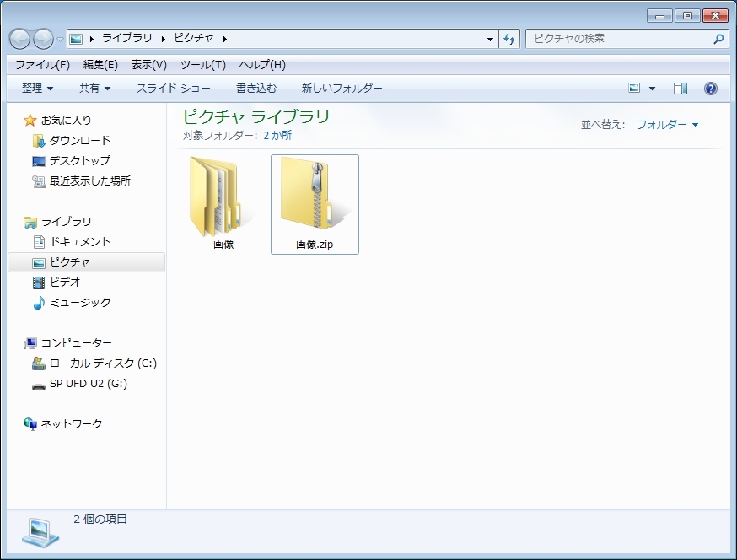Open the 並べ替え フォルダー dropdown
737x560 pixels.
point(668,125)
